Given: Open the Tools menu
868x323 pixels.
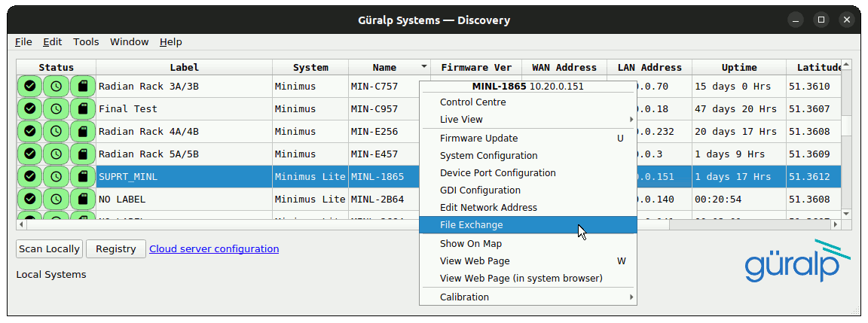Looking at the screenshot, I should coord(86,42).
